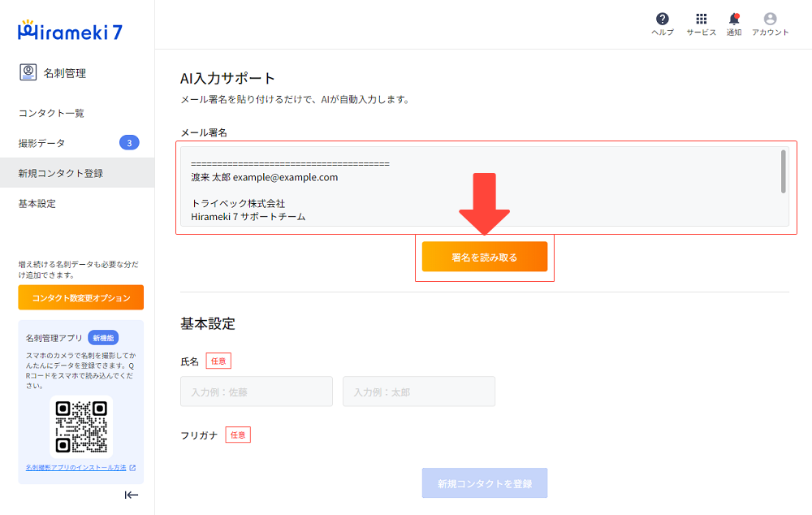812x515 pixels.
Task: Open the Services grid icon
Action: coord(702,19)
